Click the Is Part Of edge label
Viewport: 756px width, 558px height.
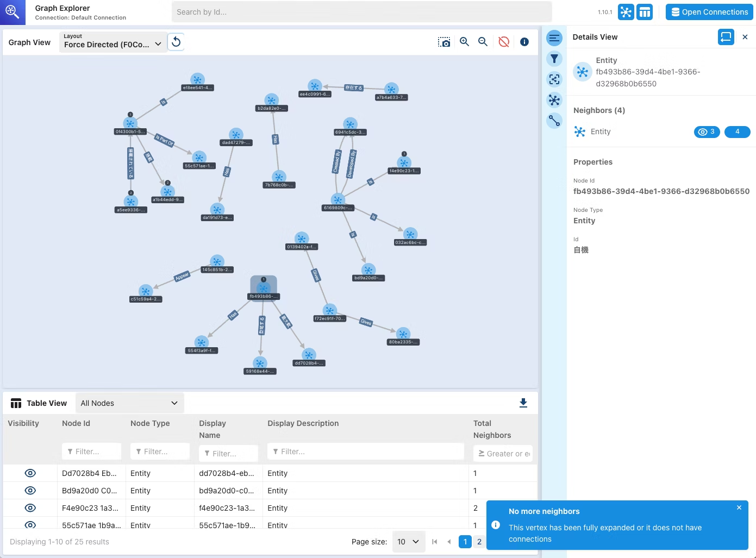pos(165,140)
